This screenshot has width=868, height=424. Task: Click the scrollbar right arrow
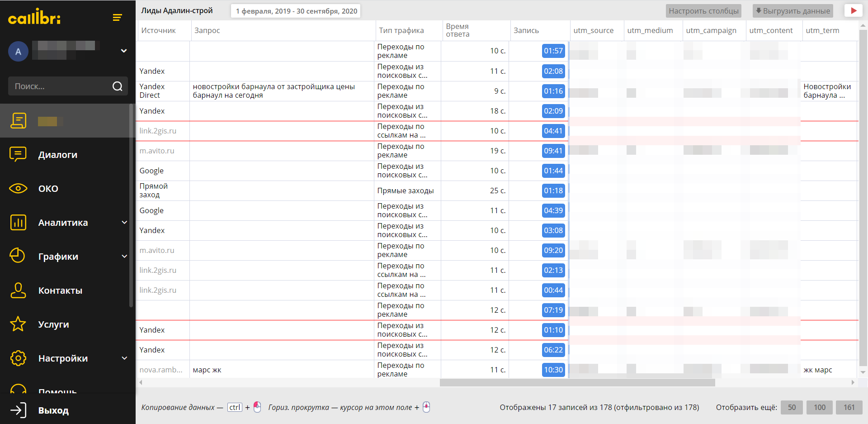coord(853,382)
